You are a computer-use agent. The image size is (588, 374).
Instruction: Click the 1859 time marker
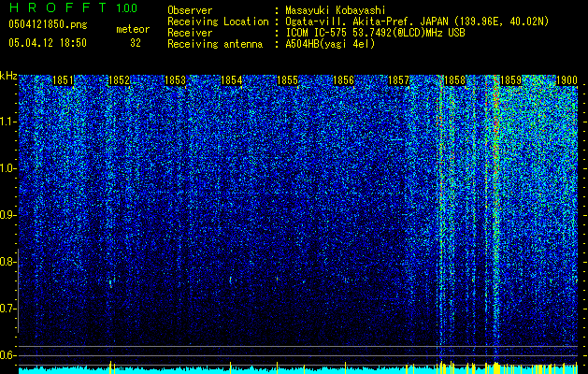511,80
